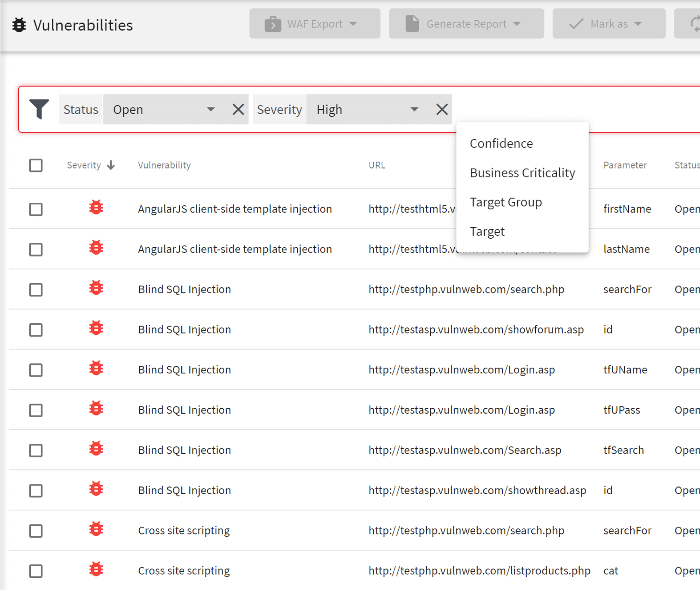This screenshot has height=590, width=700.
Task: Click the severity sort arrow icon
Action: pyautogui.click(x=111, y=165)
